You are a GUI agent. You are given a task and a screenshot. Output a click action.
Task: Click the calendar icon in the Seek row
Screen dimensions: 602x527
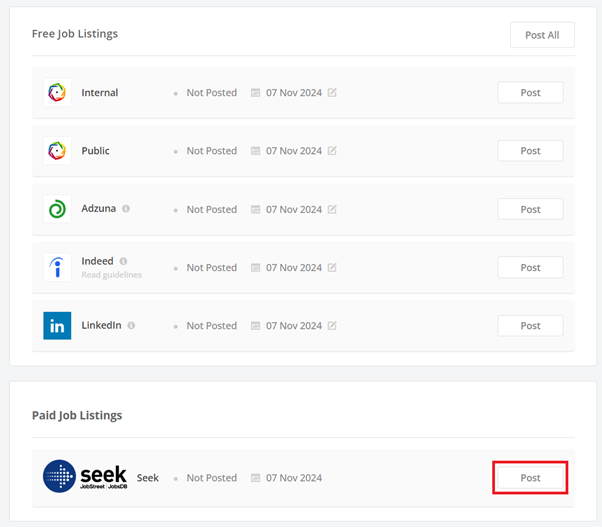256,478
